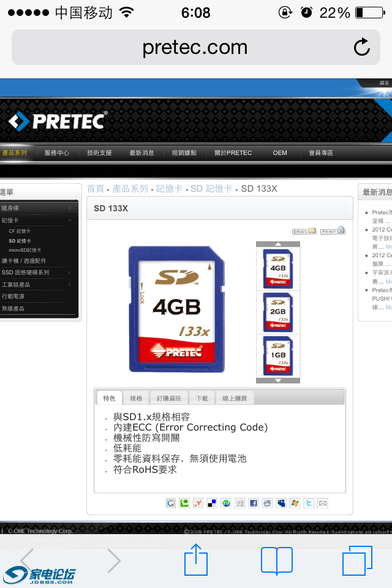The image size is (392, 588).
Task: Open 讀卡機 / 週邊配件 category
Action: tap(24, 261)
